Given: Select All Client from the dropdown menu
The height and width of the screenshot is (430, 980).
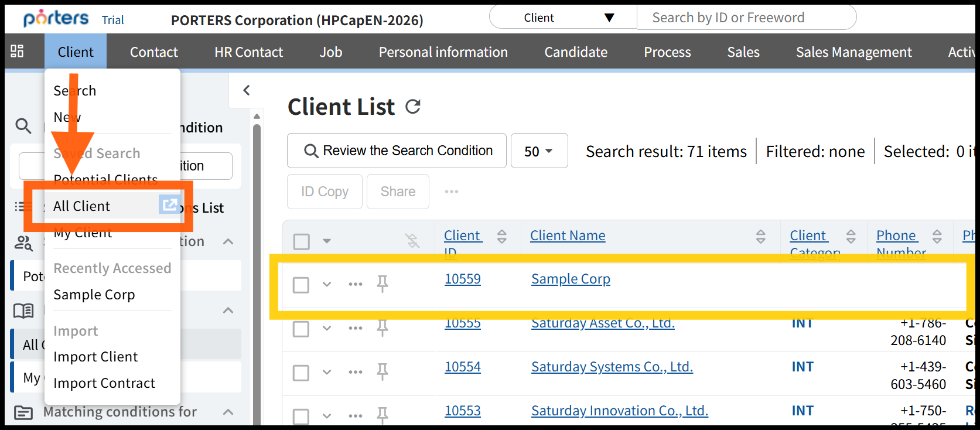Looking at the screenshot, I should click(82, 206).
